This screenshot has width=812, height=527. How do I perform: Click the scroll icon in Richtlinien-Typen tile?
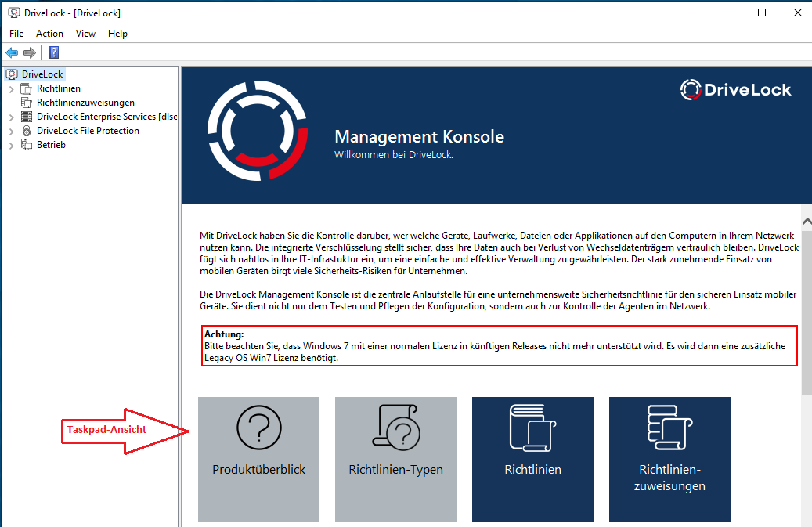396,428
